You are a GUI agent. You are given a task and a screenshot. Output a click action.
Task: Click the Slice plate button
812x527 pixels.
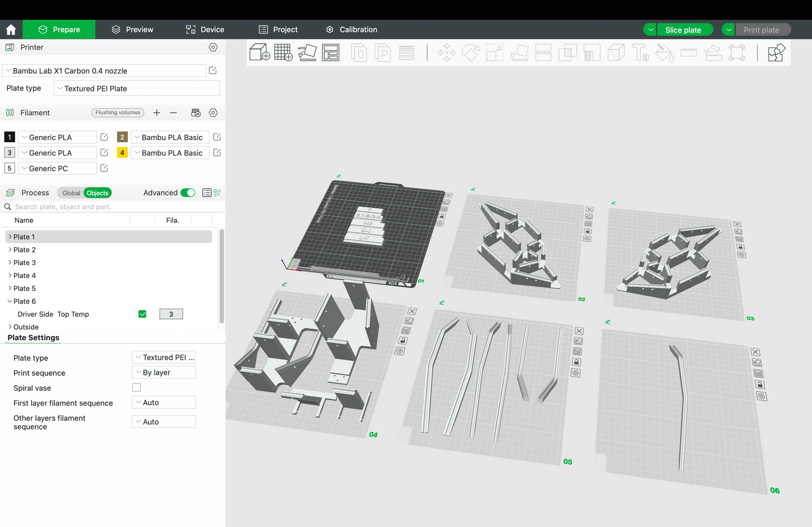click(684, 29)
